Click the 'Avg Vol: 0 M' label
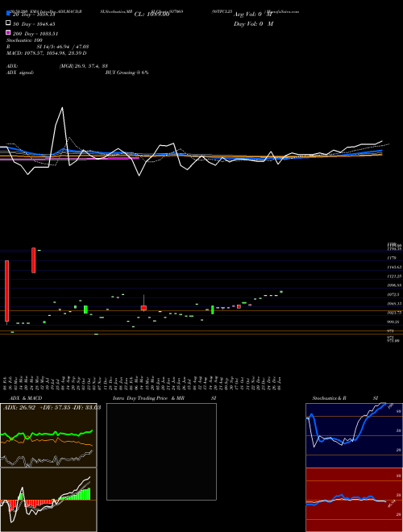This screenshot has width=403, height=532. pyautogui.click(x=253, y=15)
